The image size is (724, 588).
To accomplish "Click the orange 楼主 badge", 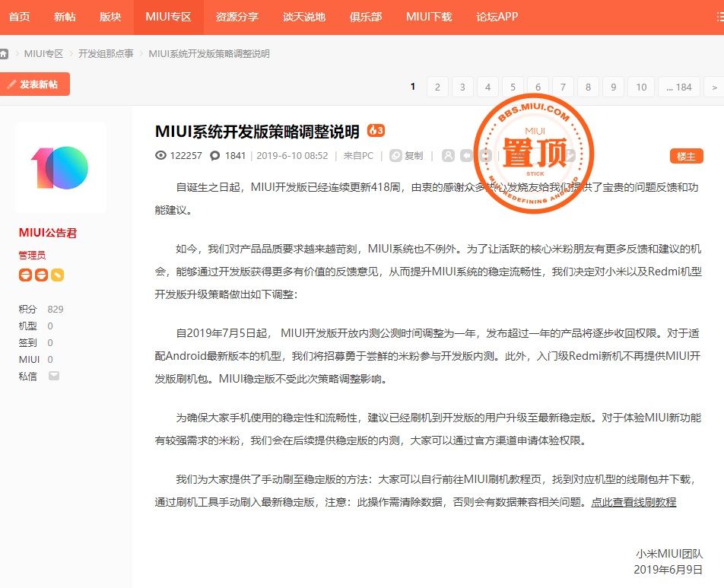I will click(x=687, y=156).
